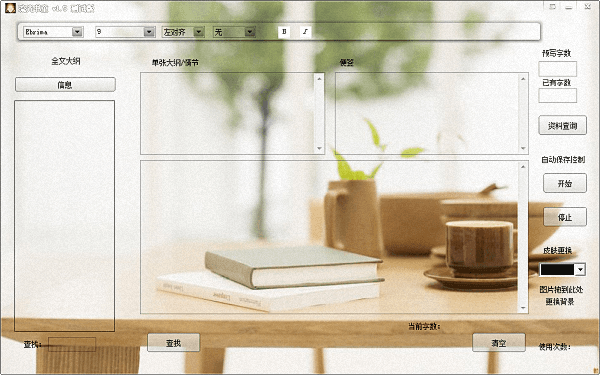Click the notes panel's scroll up arrow
The width and height of the screenshot is (600, 375).
(523, 78)
